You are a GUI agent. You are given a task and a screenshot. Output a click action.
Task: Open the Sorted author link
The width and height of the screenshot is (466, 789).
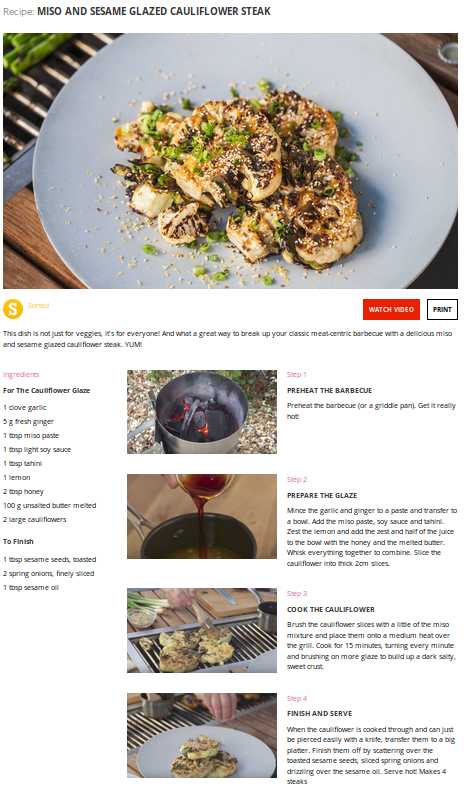pos(38,305)
